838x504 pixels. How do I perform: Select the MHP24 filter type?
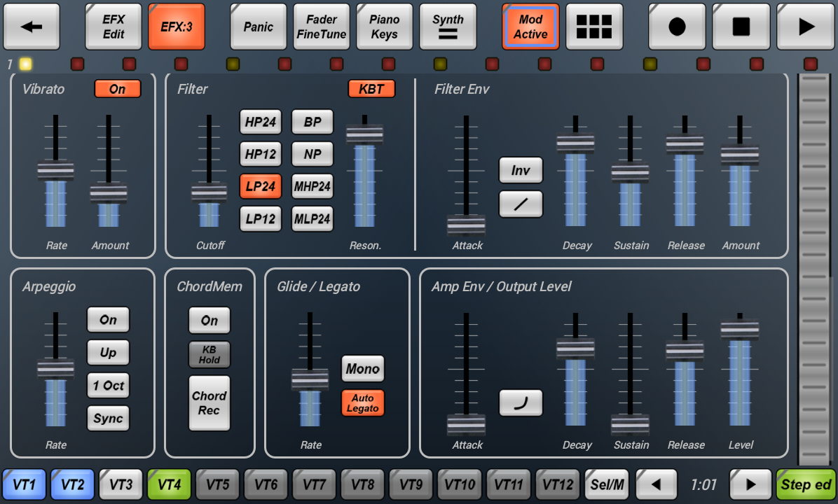click(312, 186)
